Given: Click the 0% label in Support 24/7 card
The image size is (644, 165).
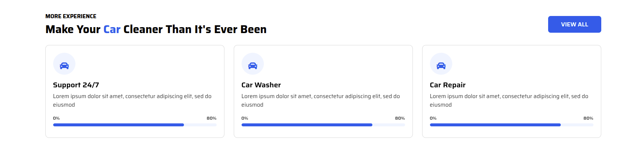Looking at the screenshot, I should pos(56,118).
